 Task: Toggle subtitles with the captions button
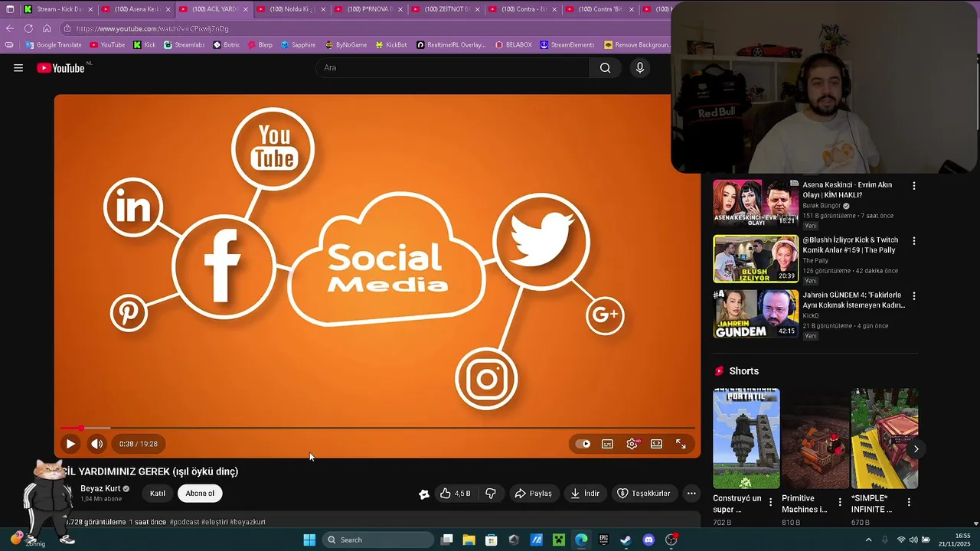click(x=607, y=444)
